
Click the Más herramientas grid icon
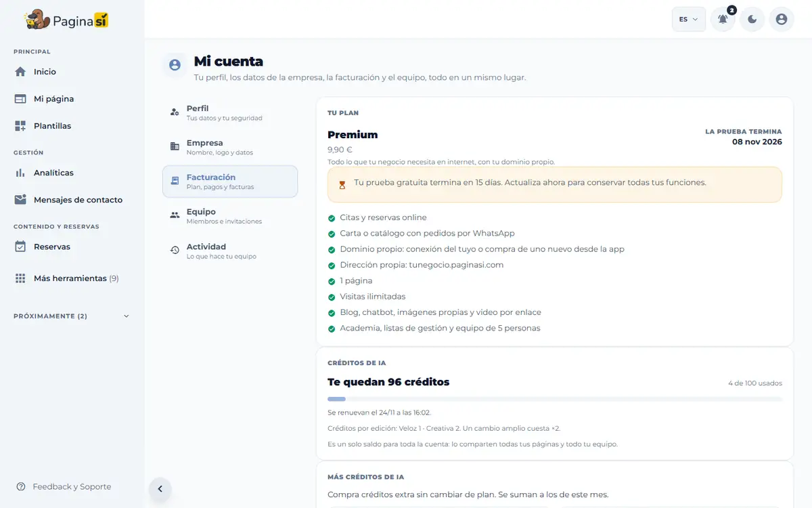pyautogui.click(x=20, y=278)
